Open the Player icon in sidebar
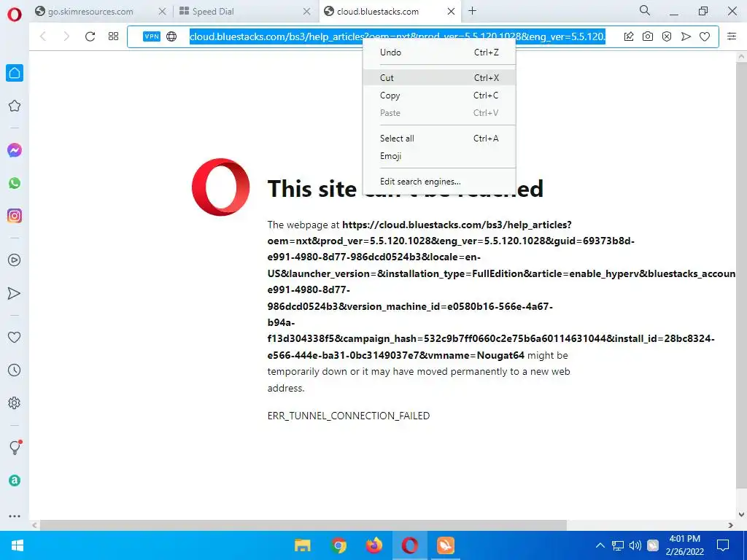This screenshot has height=560, width=747. (15, 260)
